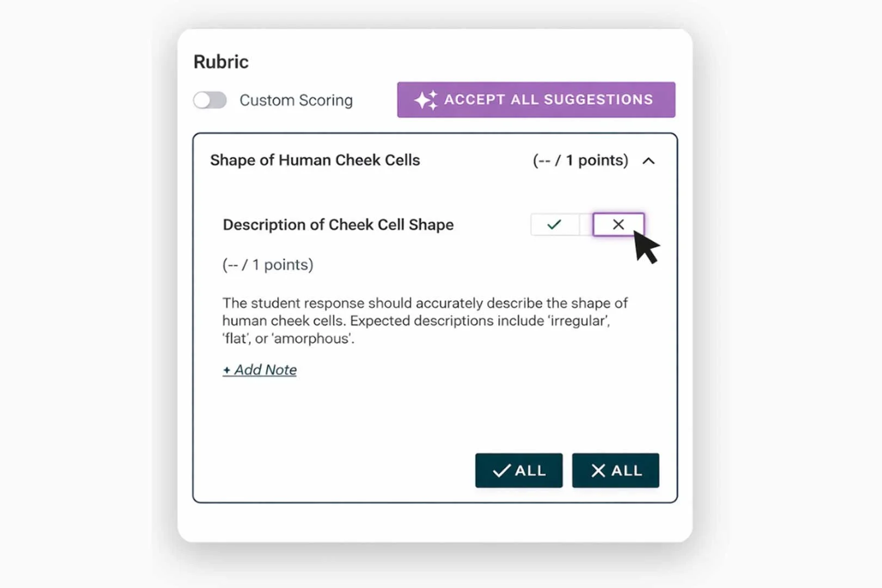Image resolution: width=882 pixels, height=588 pixels.
Task: Toggle the Custom Scoring switch
Action: 210,100
